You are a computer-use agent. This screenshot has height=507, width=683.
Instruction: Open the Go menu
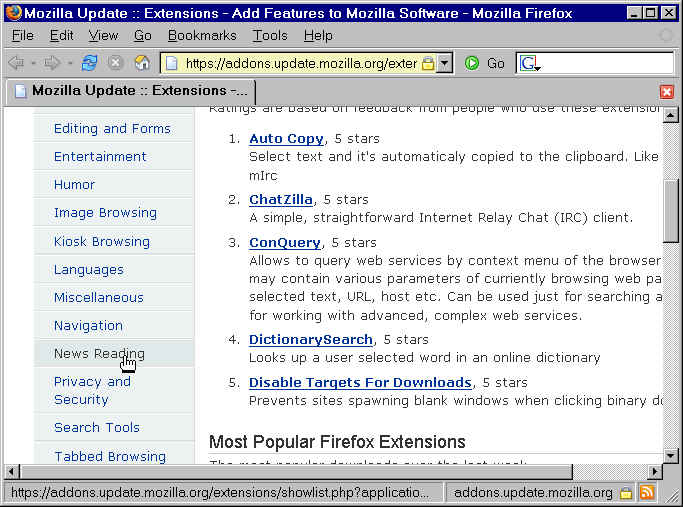click(x=143, y=36)
